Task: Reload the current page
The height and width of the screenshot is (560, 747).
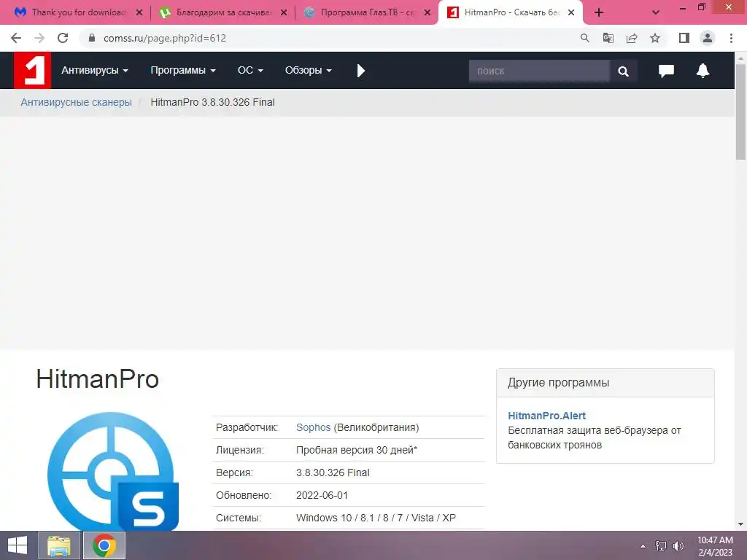Action: tap(63, 38)
